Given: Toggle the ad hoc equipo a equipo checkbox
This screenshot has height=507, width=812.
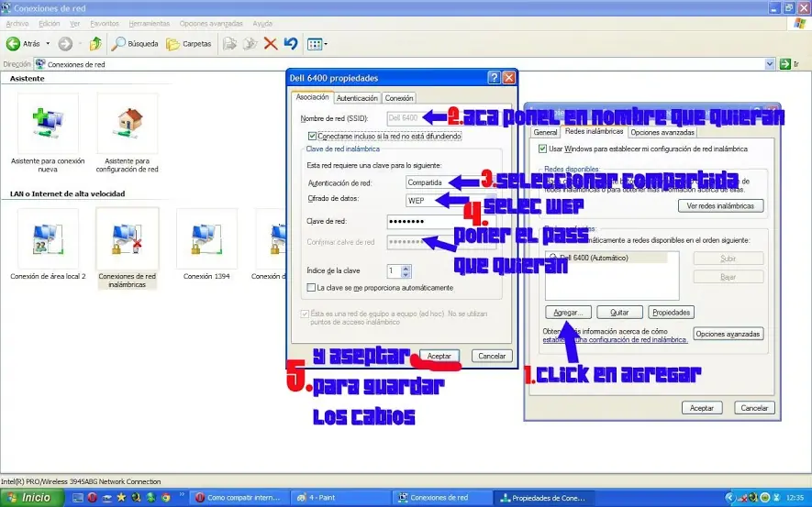Looking at the screenshot, I should [305, 314].
